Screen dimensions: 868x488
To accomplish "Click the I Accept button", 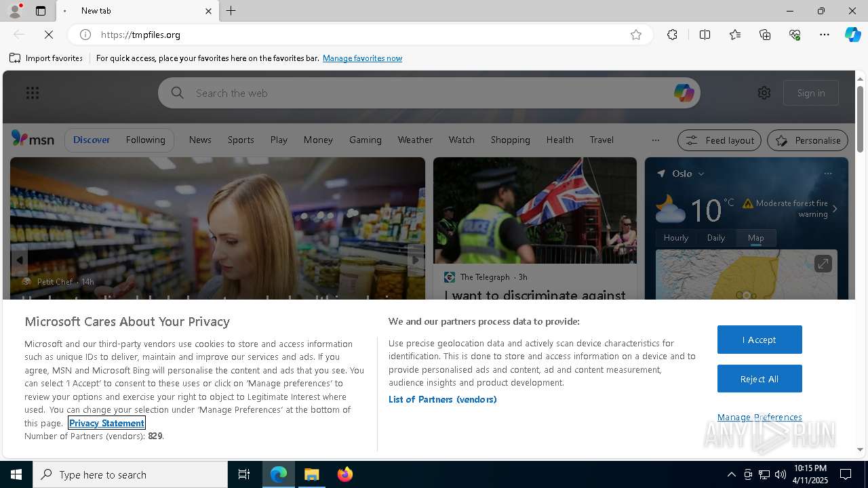I will [x=759, y=340].
